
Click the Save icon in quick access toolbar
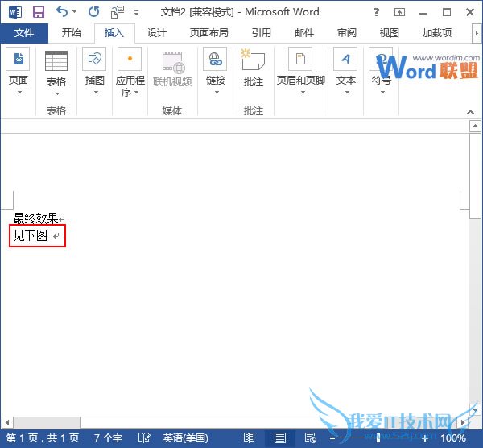tap(38, 12)
